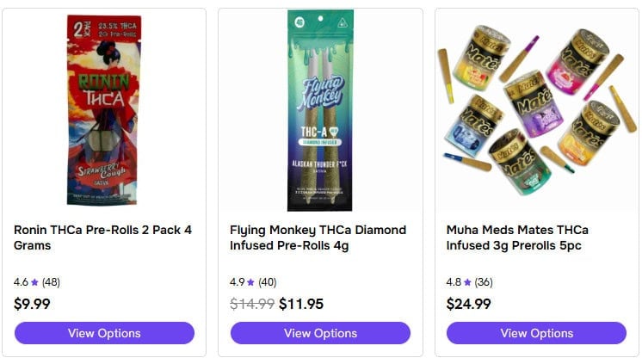Open the Flying Monkey THCa Diamond Infused title
The image size is (642, 364).
pyautogui.click(x=318, y=238)
